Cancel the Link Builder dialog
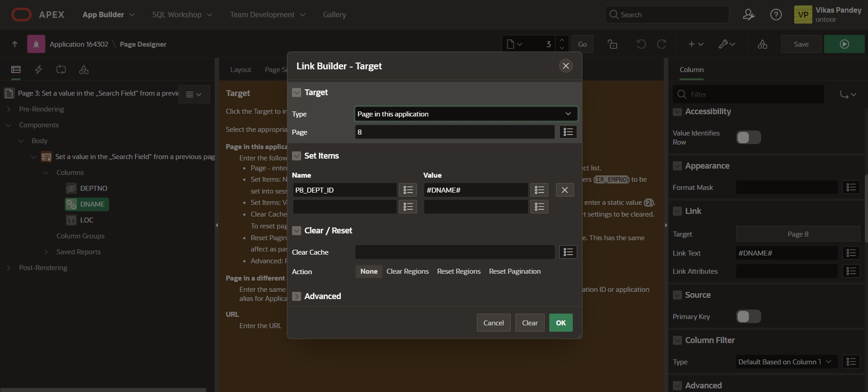Screen dimensions: 868x392 click(493, 323)
